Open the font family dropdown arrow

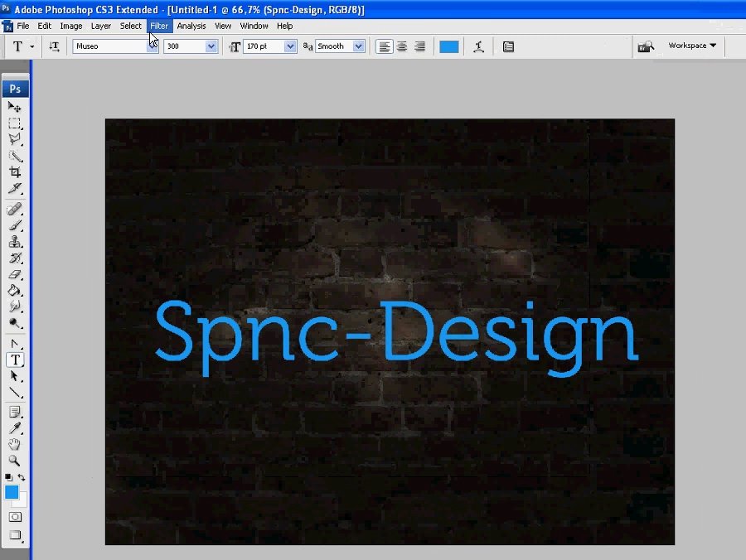pyautogui.click(x=153, y=46)
